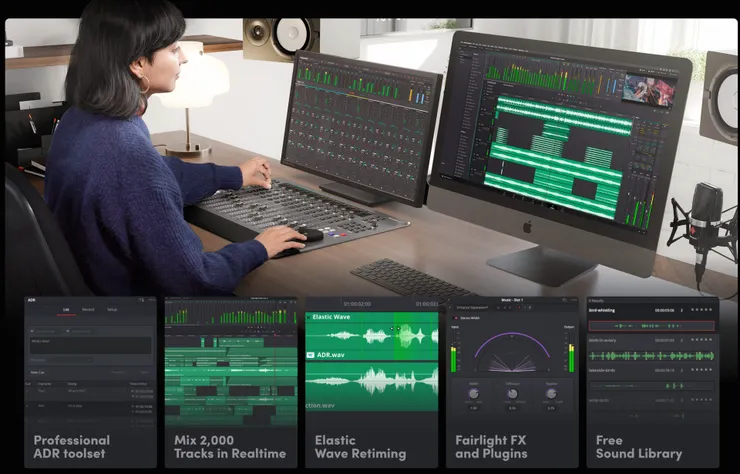Open the ADR panel options menu dots
The height and width of the screenshot is (474, 740).
pyautogui.click(x=151, y=300)
